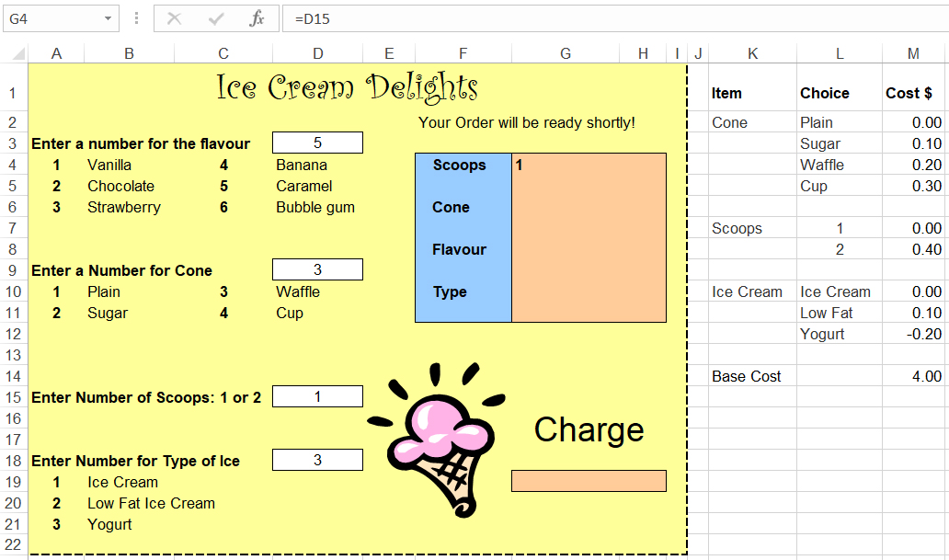
Task: Open the Name Box dropdown arrow
Action: 108,18
